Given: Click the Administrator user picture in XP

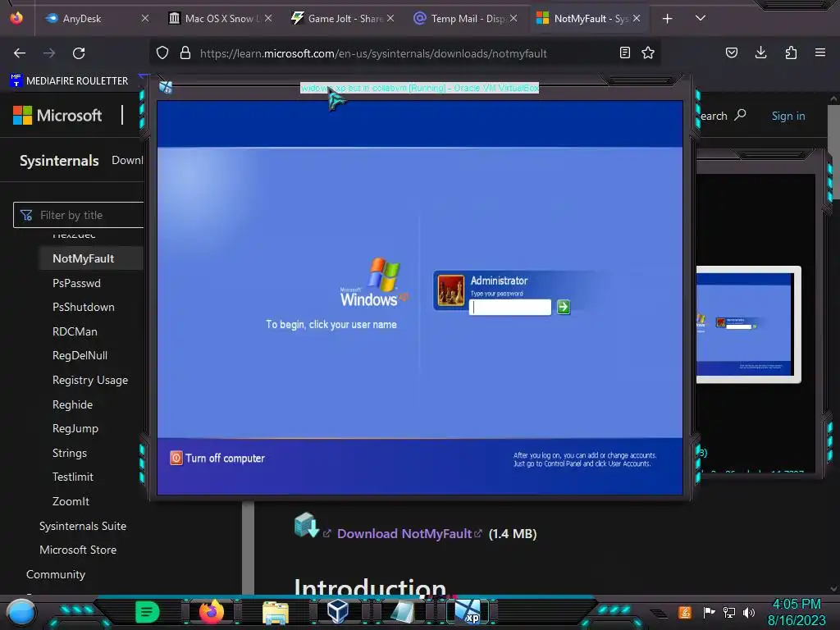Looking at the screenshot, I should tap(451, 290).
